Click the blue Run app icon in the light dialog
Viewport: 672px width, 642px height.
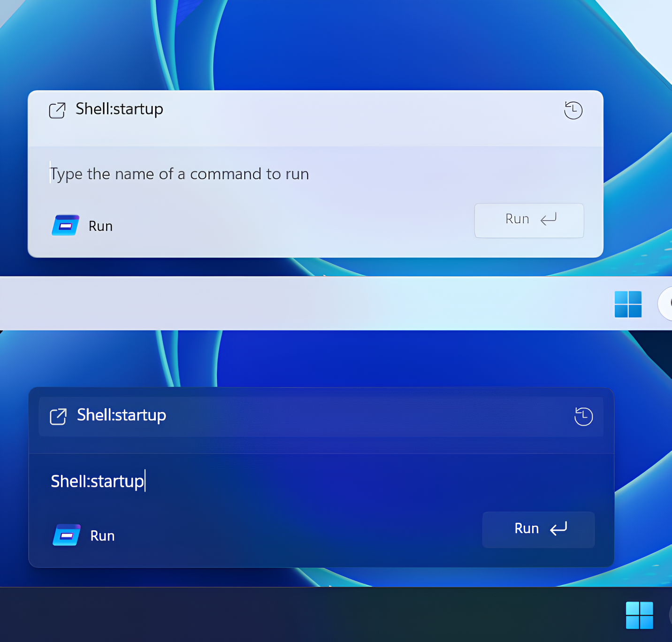[65, 226]
